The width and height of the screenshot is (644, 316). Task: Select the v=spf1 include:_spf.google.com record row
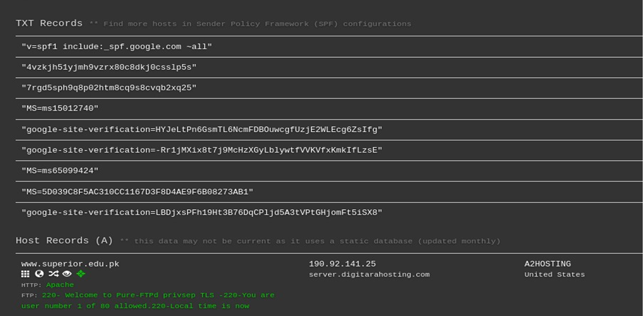[329, 47]
